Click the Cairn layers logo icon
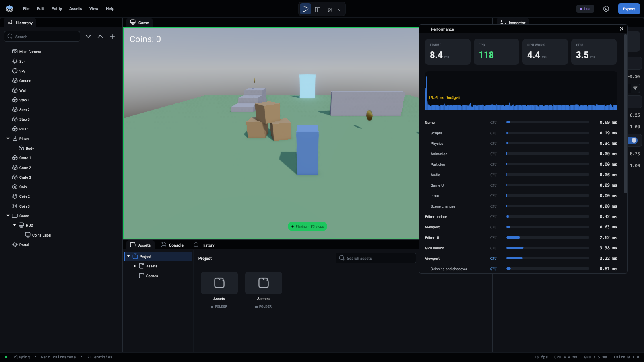Viewport: 644px width, 362px height. point(10,9)
